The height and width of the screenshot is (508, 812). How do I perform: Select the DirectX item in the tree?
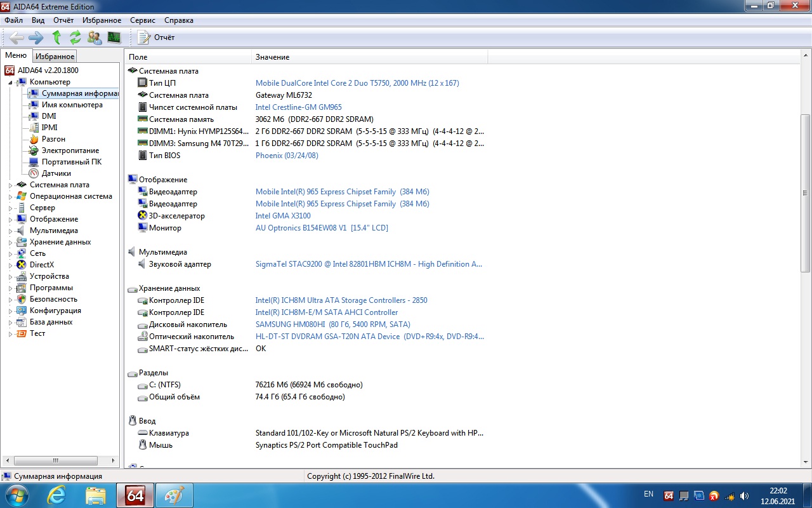pyautogui.click(x=42, y=265)
